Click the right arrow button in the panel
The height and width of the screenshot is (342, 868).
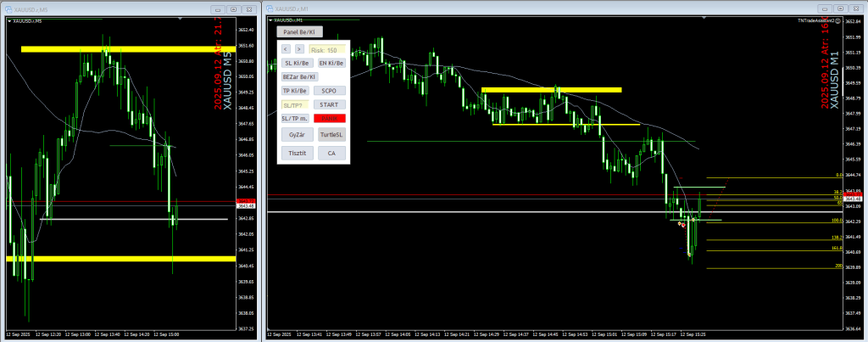click(x=298, y=49)
